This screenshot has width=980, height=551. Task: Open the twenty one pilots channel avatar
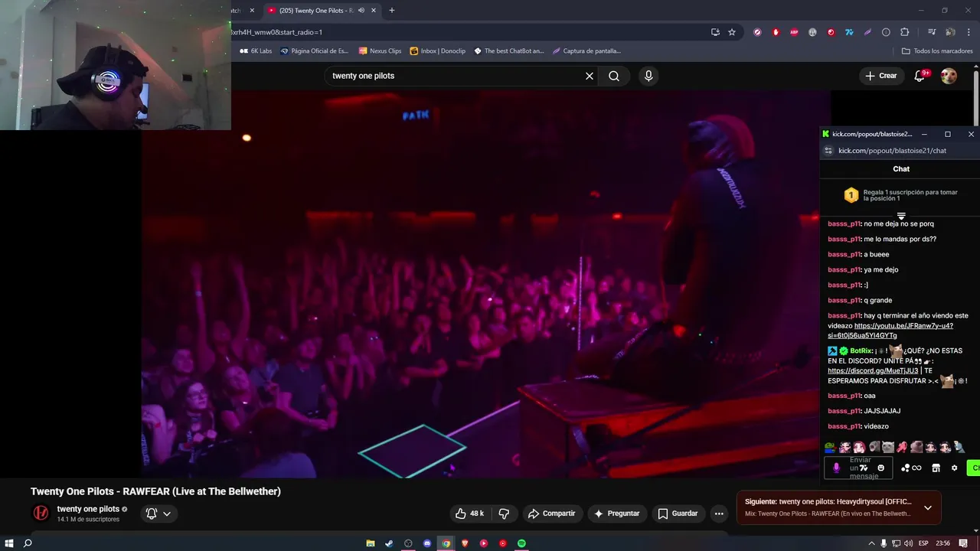pyautogui.click(x=41, y=513)
